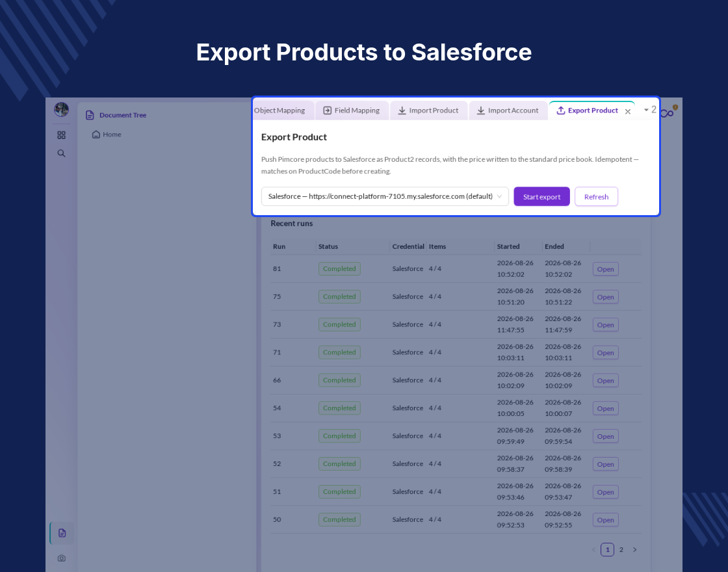728x572 pixels.
Task: Click the ended time of run 71
Action: [x=563, y=352]
